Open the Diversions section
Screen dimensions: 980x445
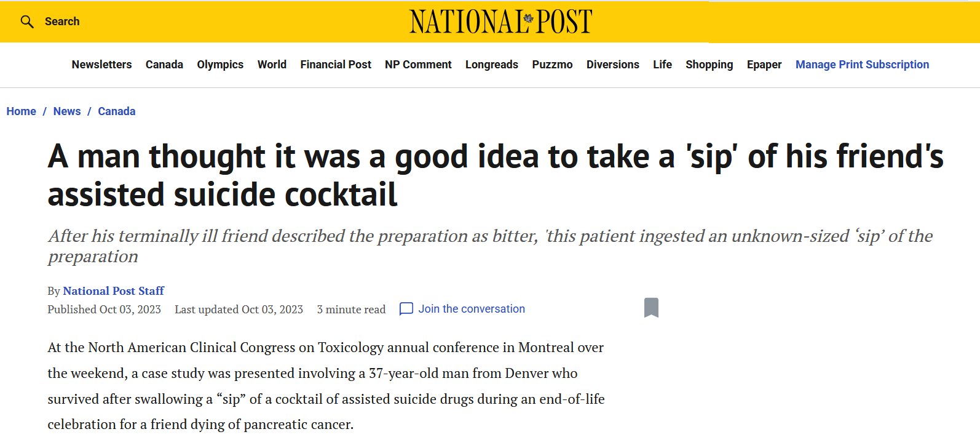pos(613,65)
